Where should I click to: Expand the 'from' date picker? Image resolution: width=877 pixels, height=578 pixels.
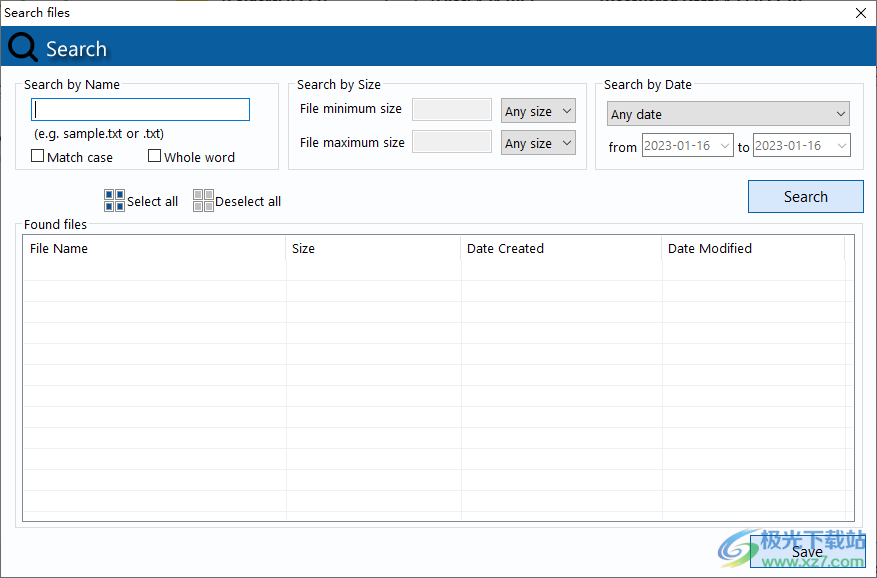click(723, 145)
